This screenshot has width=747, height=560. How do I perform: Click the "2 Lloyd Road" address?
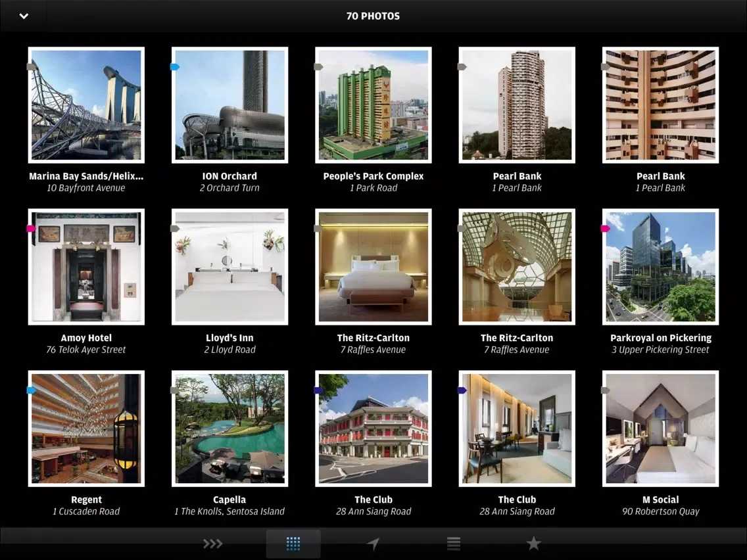[x=229, y=350]
